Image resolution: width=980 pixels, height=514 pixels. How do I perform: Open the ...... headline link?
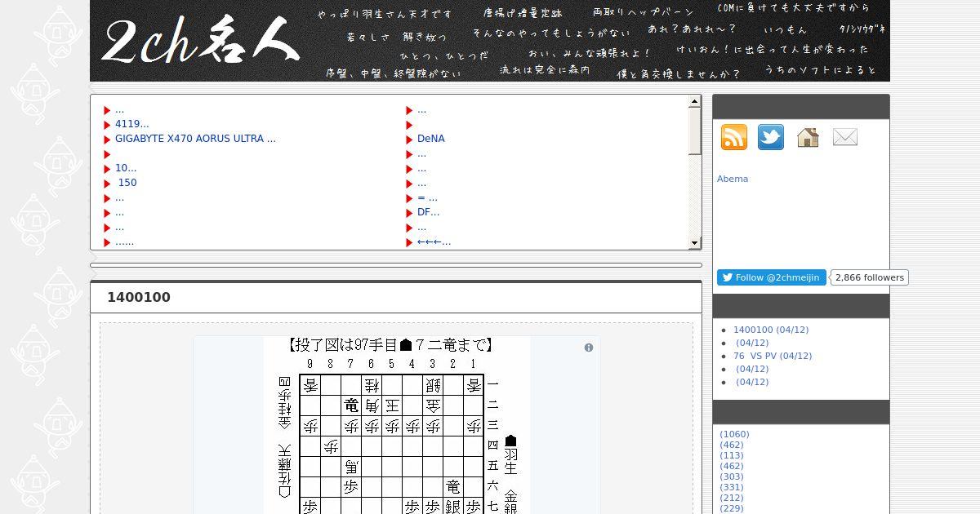point(124,241)
